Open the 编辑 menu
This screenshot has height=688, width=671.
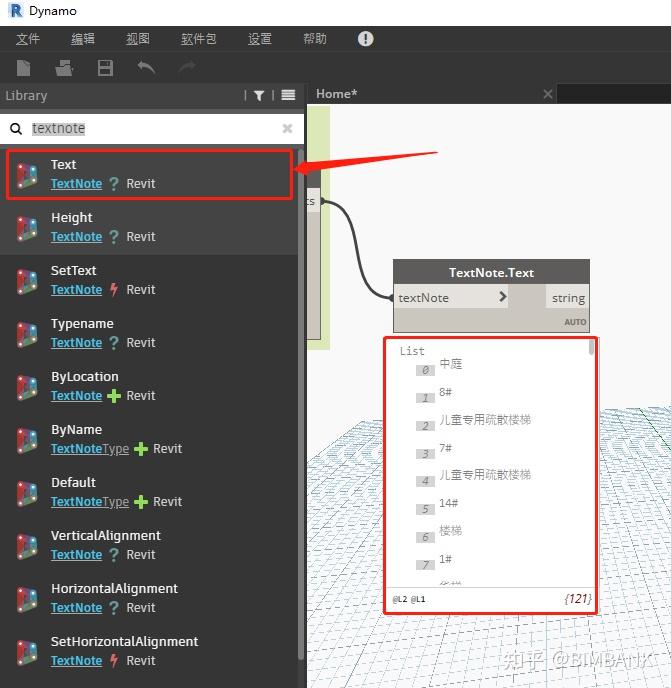pos(83,39)
